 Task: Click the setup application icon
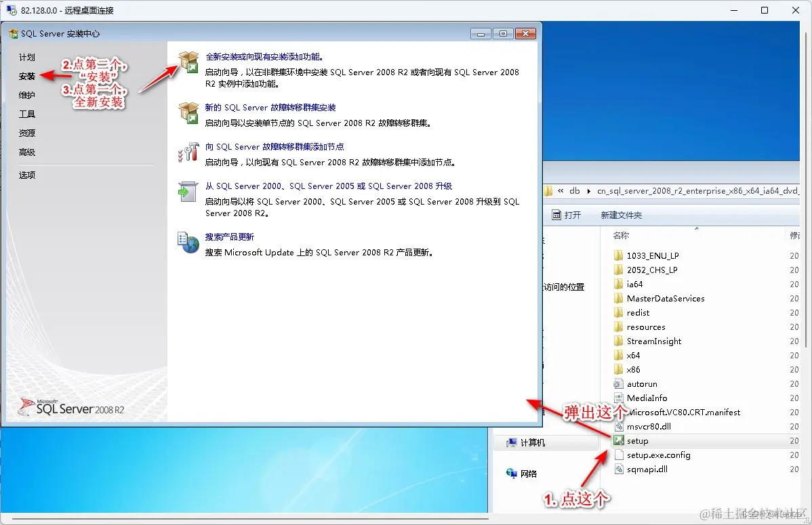pyautogui.click(x=618, y=440)
